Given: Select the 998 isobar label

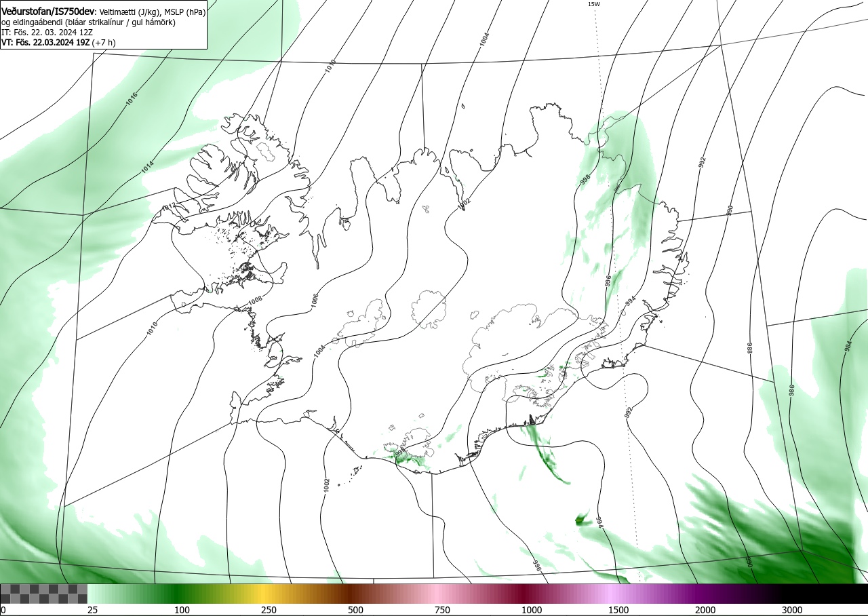Looking at the screenshot, I should point(585,179).
